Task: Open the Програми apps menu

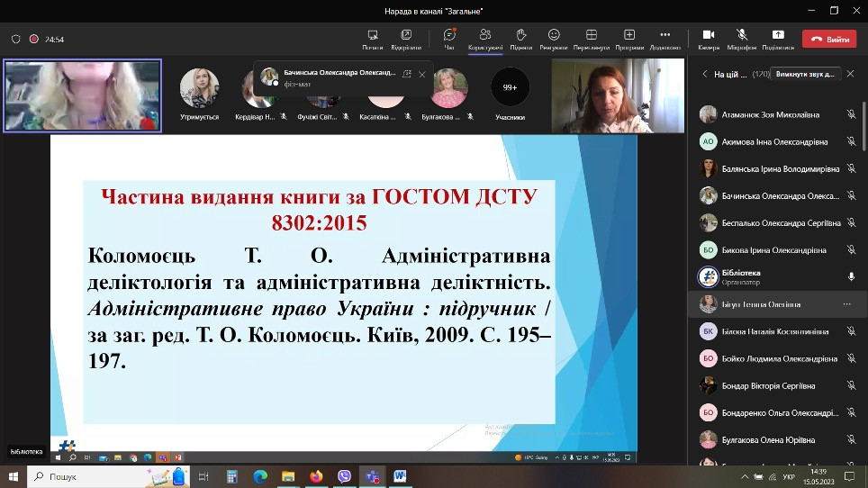Action: click(x=629, y=40)
